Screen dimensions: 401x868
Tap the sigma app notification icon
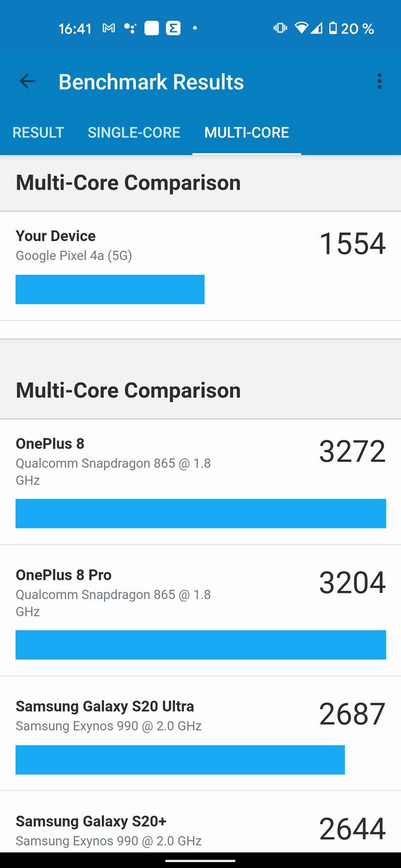(x=174, y=28)
